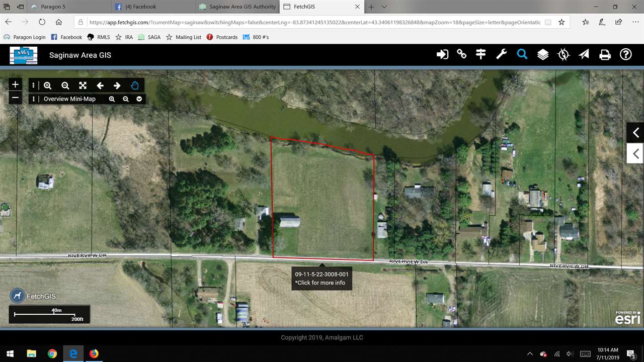Expand the upper side panel chevron
644x362 pixels.
635,132
